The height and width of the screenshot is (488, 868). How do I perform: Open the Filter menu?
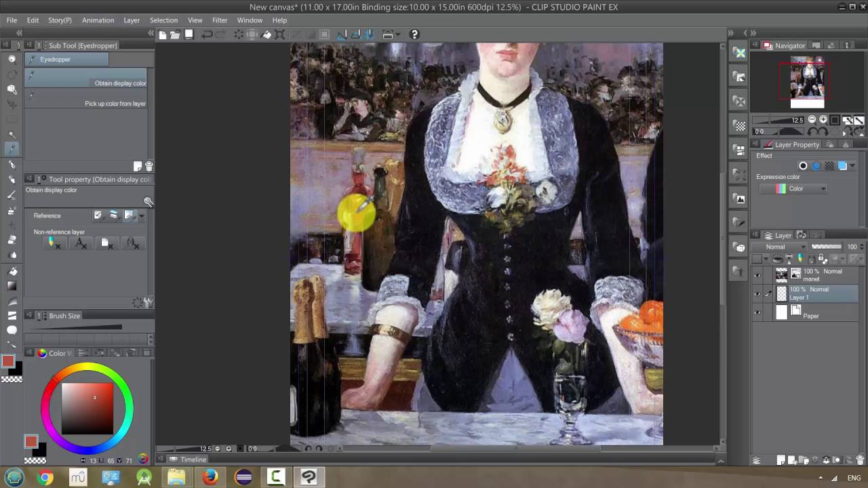pos(220,20)
